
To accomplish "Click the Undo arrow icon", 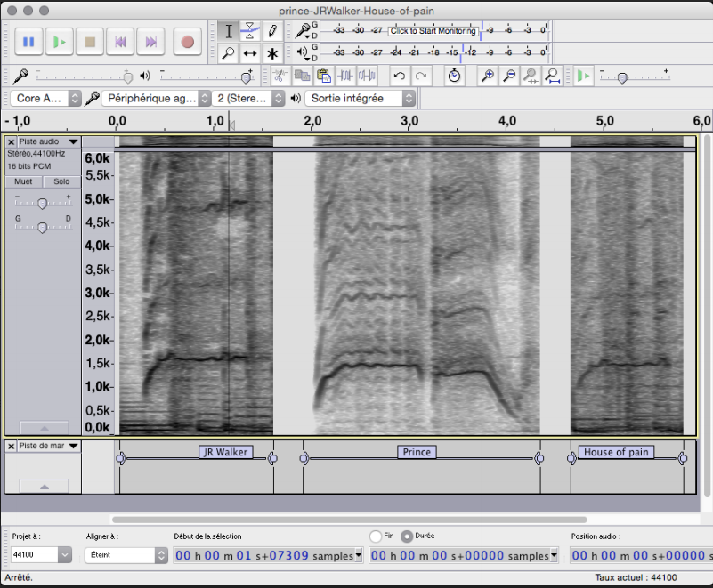I will (400, 77).
